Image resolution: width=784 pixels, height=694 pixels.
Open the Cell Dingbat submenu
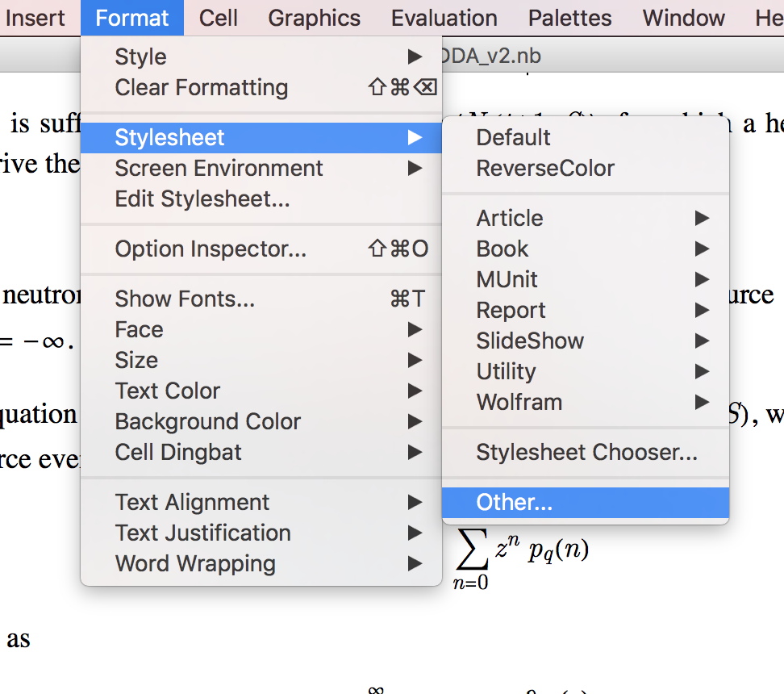point(178,453)
